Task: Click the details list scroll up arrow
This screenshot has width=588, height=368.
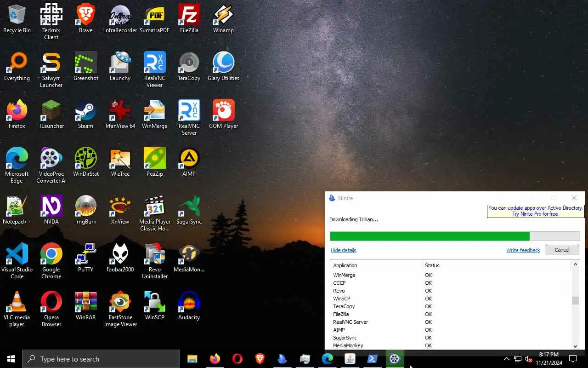Action: click(575, 264)
